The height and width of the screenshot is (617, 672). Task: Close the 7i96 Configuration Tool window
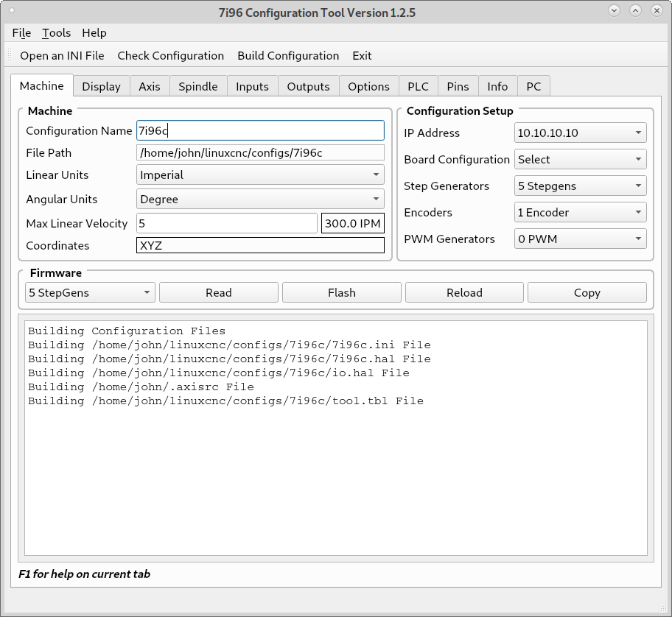(x=657, y=11)
